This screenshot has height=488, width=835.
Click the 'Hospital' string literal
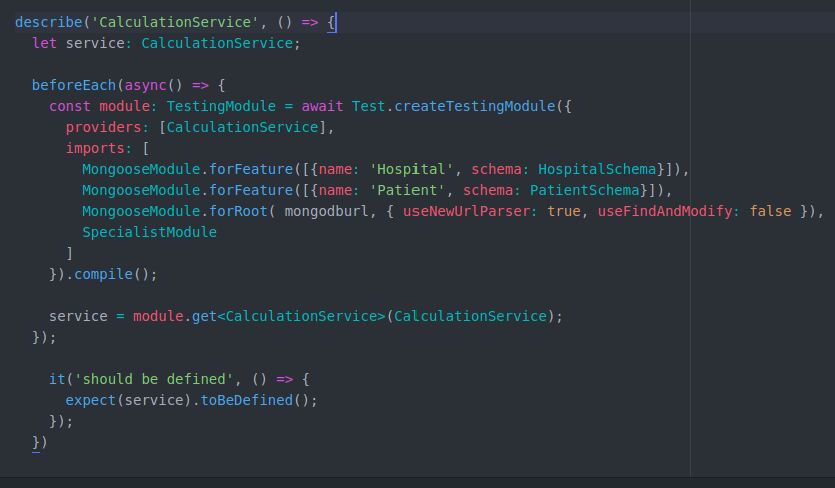pyautogui.click(x=411, y=169)
